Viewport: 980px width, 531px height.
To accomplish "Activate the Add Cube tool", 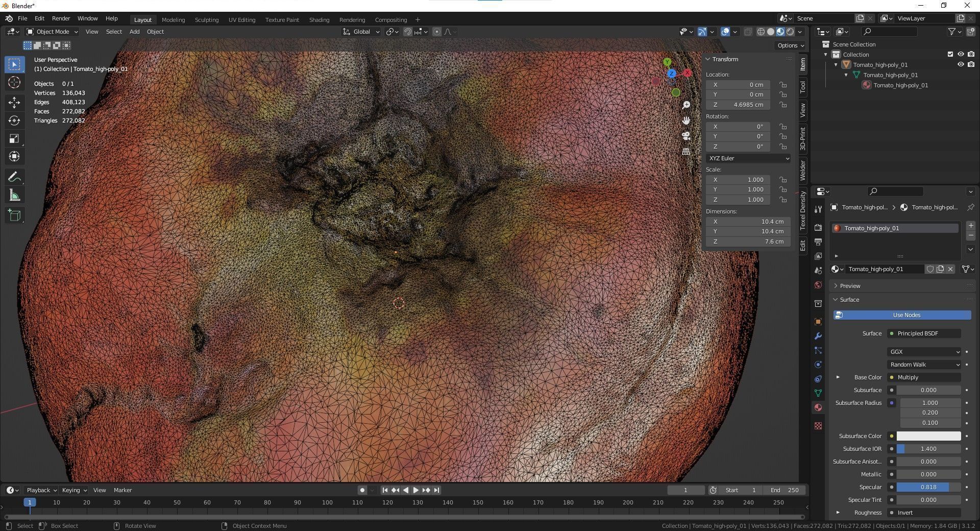I will tap(14, 215).
